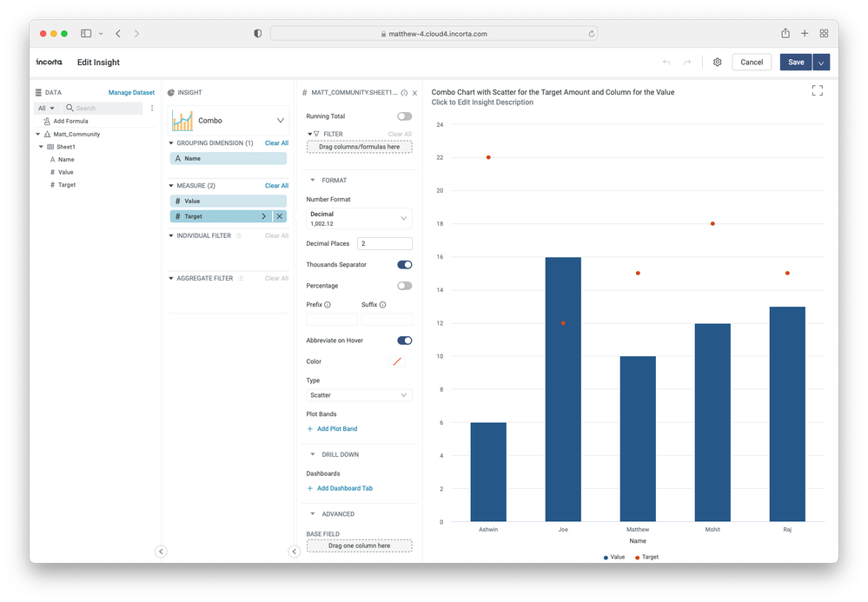Expand the Number Format Decimal dropdown
This screenshot has width=868, height=602.
tap(359, 219)
